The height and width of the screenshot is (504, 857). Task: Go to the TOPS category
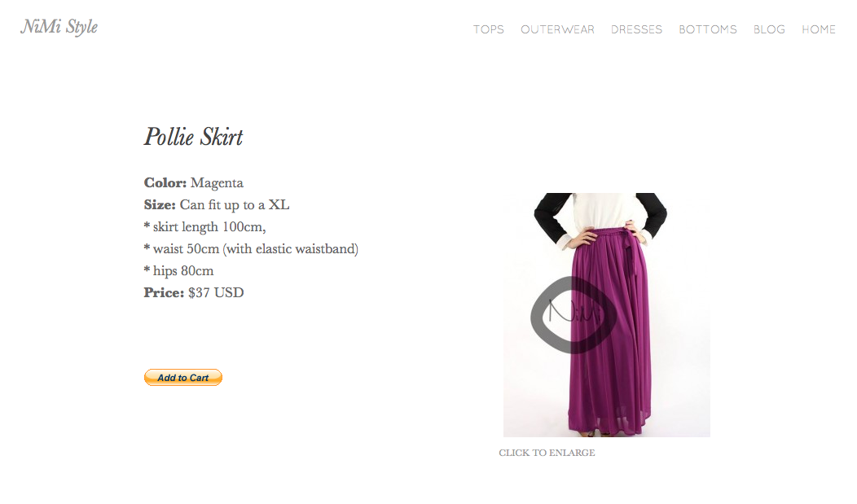pyautogui.click(x=489, y=29)
